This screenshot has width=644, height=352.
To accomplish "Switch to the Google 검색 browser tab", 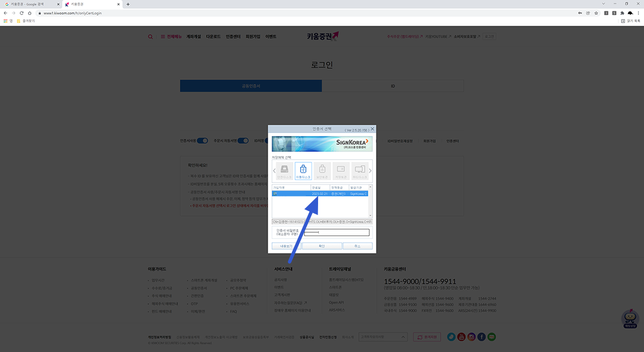I will point(31,4).
